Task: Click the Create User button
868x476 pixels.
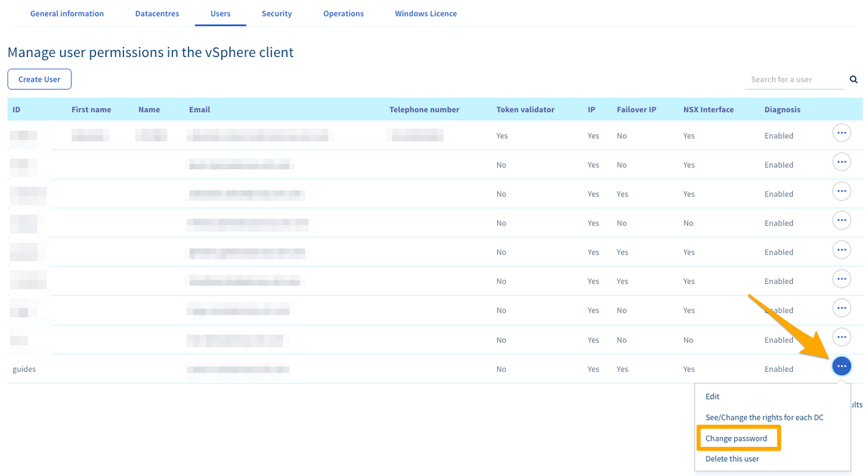Action: (x=39, y=79)
